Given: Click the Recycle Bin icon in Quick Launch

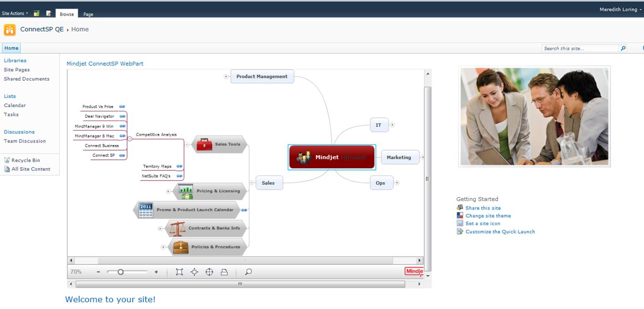Looking at the screenshot, I should (7, 160).
